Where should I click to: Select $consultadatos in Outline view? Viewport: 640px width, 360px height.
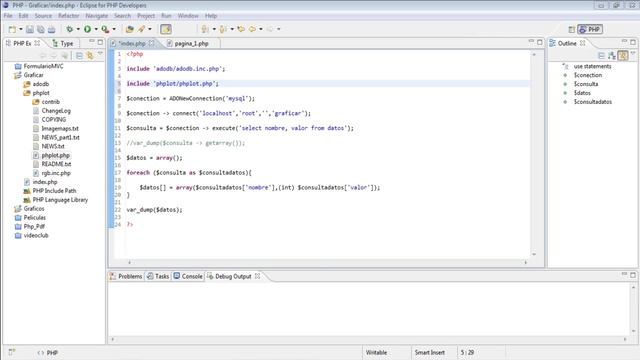[593, 102]
